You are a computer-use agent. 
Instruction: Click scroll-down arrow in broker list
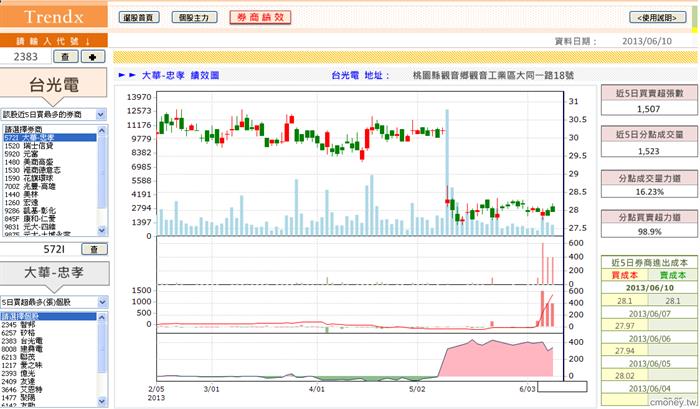pos(102,230)
